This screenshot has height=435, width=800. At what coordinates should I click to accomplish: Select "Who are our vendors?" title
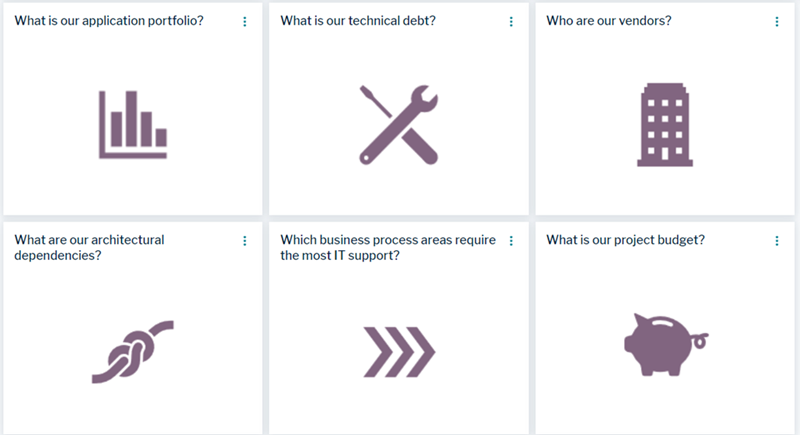pos(609,21)
